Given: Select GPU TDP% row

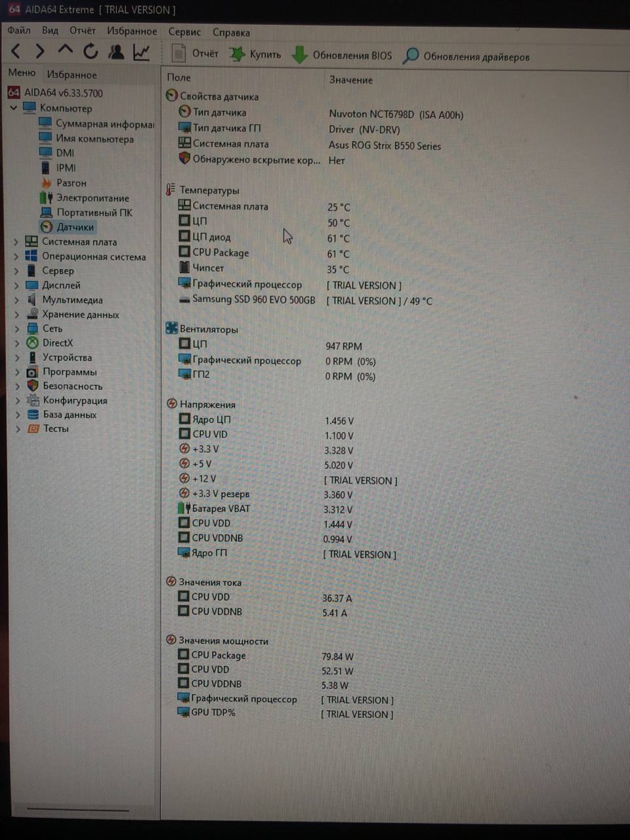Looking at the screenshot, I should 285,713.
